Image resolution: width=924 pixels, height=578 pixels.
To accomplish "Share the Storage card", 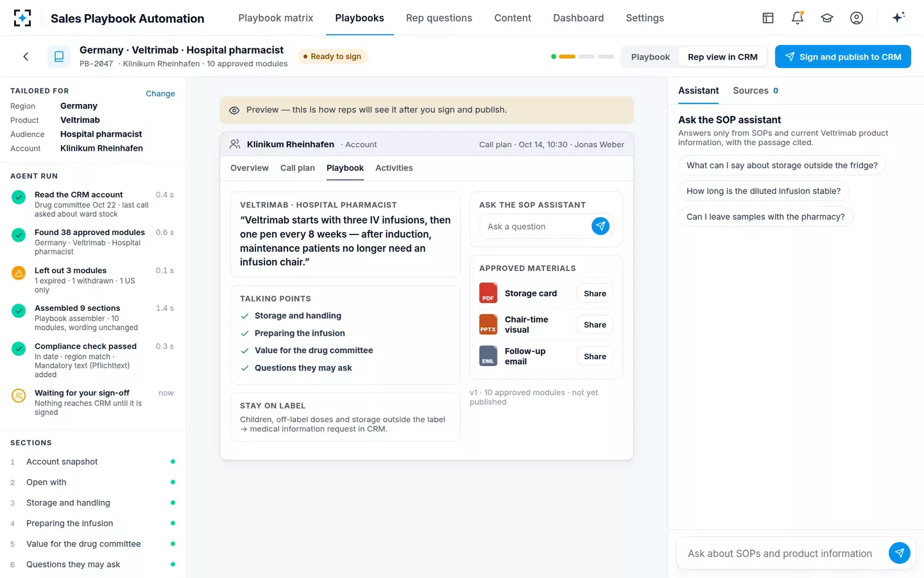I will pyautogui.click(x=595, y=293).
